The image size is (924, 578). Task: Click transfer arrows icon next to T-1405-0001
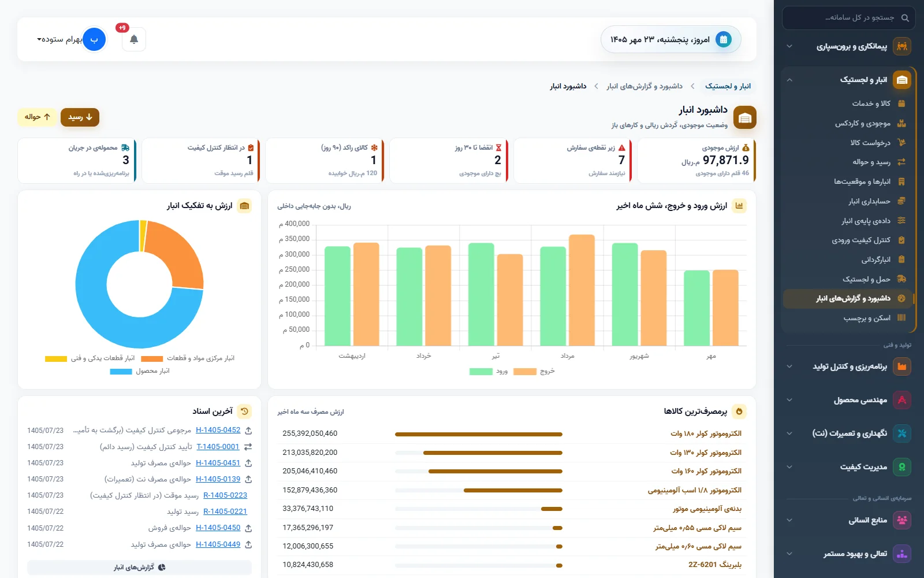tap(248, 447)
